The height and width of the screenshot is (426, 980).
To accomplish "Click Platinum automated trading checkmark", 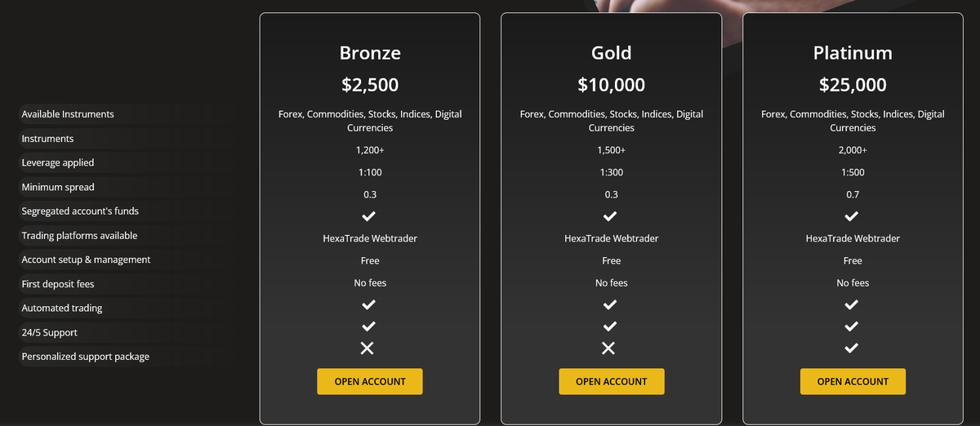I will click(852, 304).
